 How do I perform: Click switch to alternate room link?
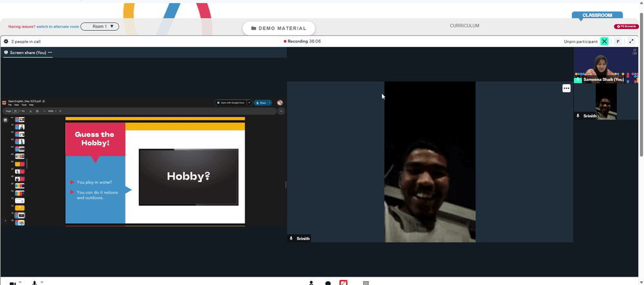point(58,26)
